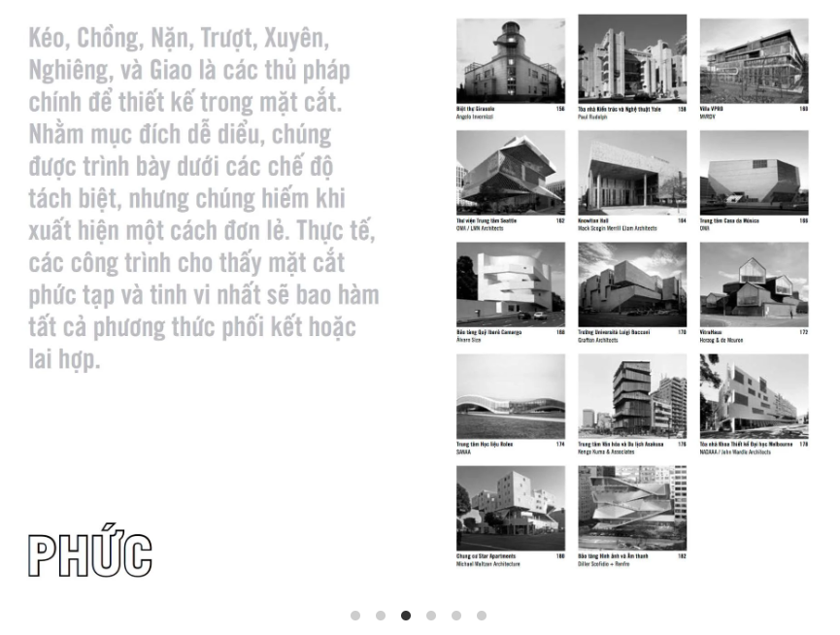View the Yale Art and Architecture building photo
The width and height of the screenshot is (840, 635).
coord(632,59)
